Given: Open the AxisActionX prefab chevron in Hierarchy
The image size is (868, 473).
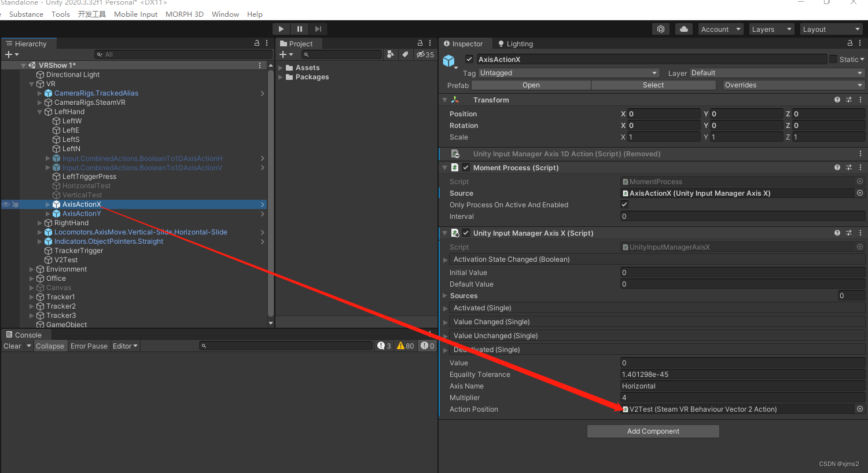Looking at the screenshot, I should [263, 204].
